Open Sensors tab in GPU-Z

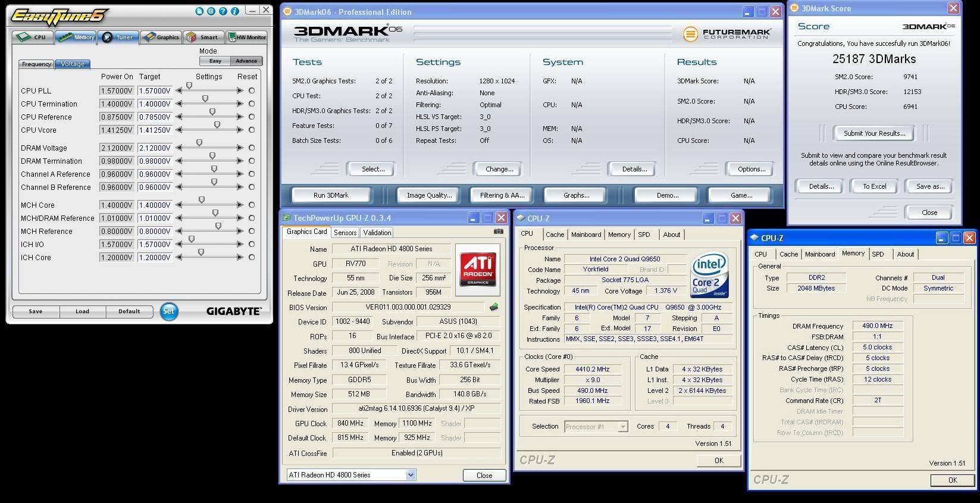345,233
